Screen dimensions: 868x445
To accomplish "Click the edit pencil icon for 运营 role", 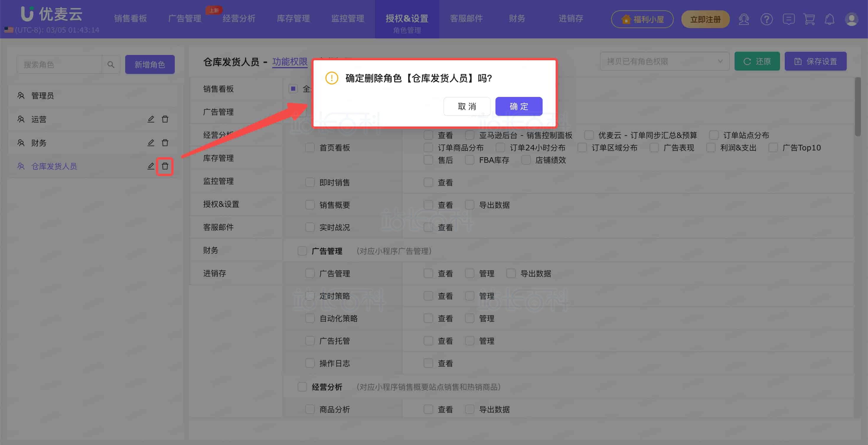I will pos(151,119).
